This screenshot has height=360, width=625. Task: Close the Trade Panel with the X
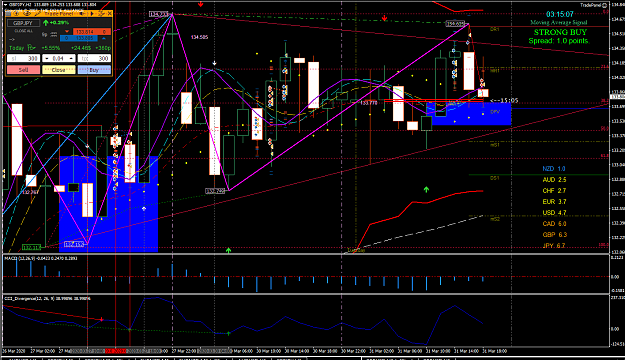(x=110, y=14)
